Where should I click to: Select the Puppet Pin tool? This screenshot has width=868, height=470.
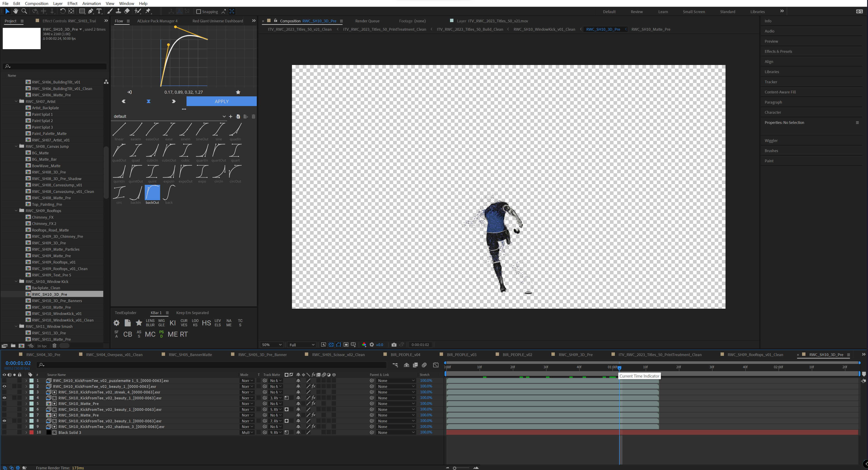(148, 11)
